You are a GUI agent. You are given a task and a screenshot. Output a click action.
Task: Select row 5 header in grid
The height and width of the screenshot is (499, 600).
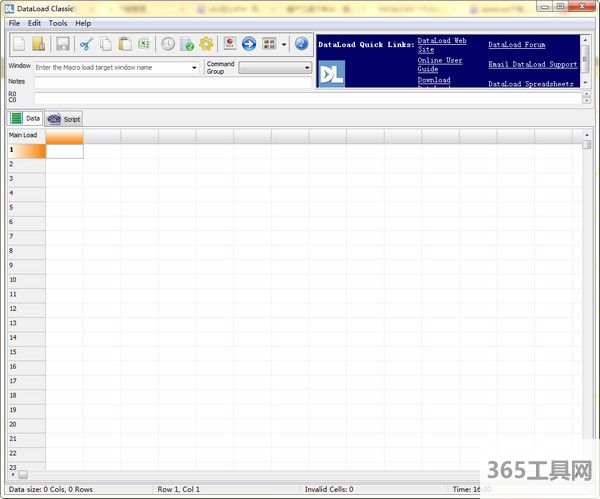coord(12,207)
